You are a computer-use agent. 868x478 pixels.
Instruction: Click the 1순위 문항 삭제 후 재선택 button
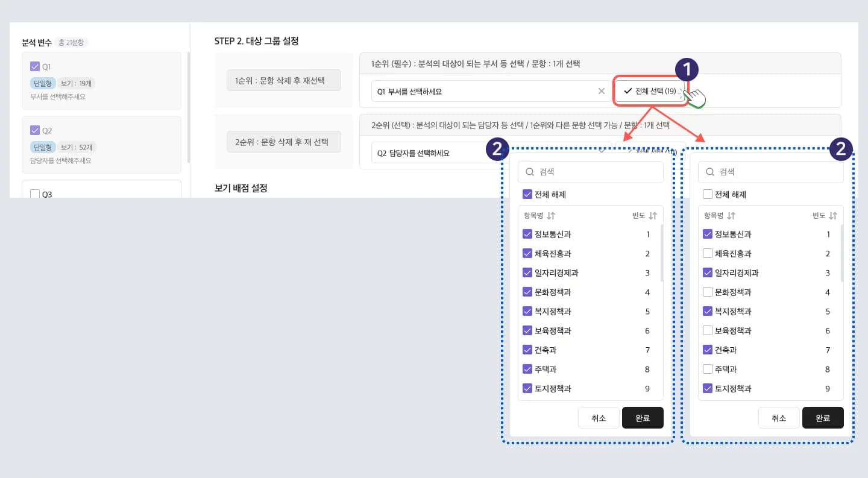point(283,80)
